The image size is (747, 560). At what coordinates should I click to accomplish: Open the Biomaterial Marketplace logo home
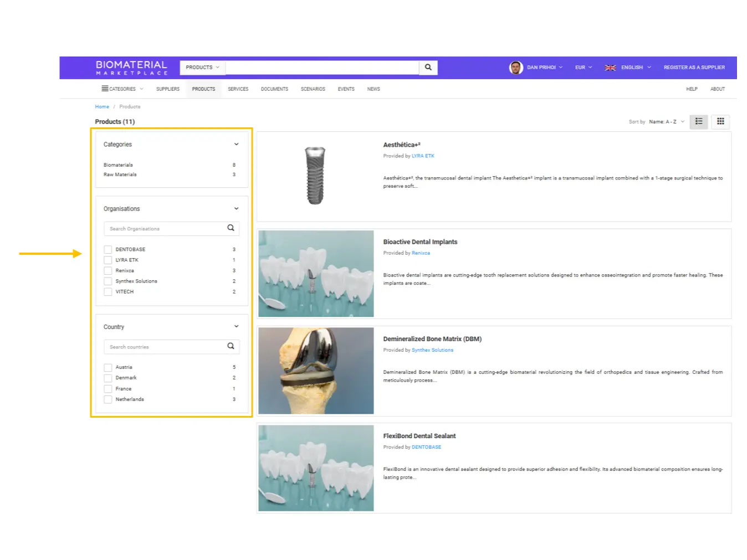click(x=131, y=68)
